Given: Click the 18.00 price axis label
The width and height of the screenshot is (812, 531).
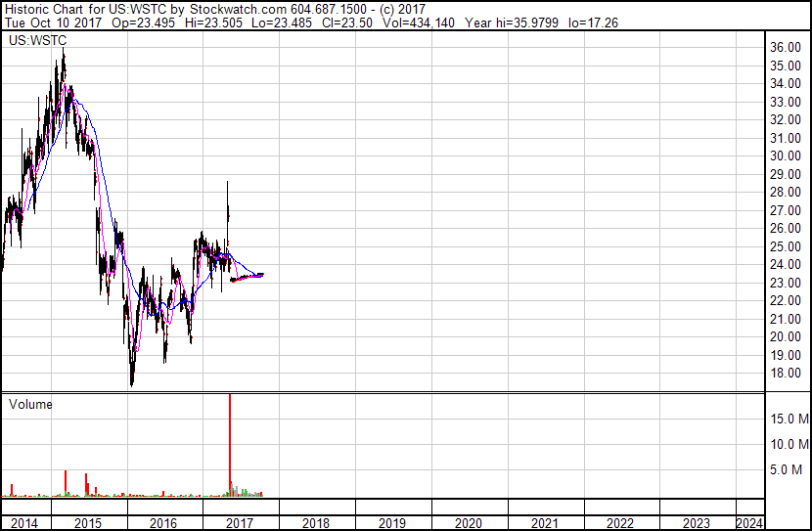Looking at the screenshot, I should pyautogui.click(x=786, y=374).
